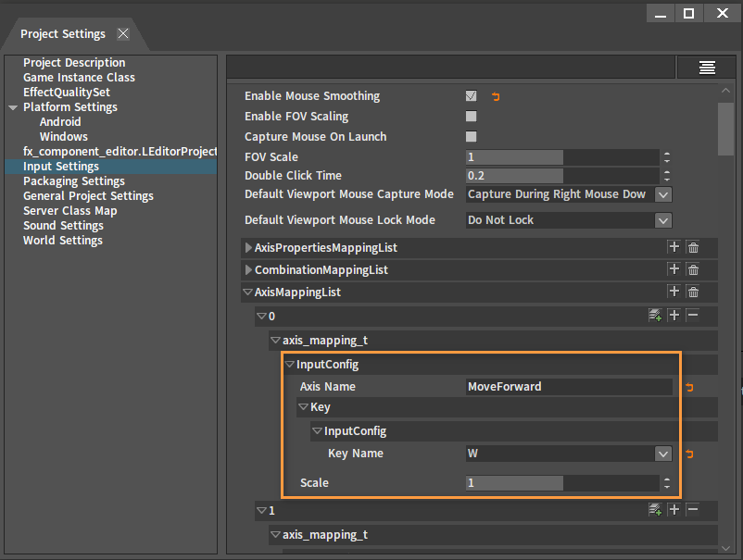Duplicate axis mapping entry 0
743x560 pixels.
pyautogui.click(x=655, y=316)
